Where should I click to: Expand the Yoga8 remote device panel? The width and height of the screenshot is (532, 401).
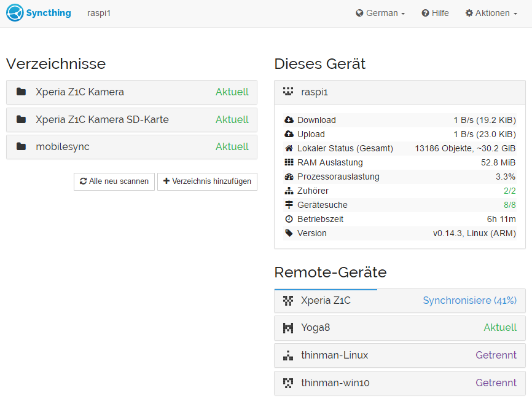[x=399, y=328]
